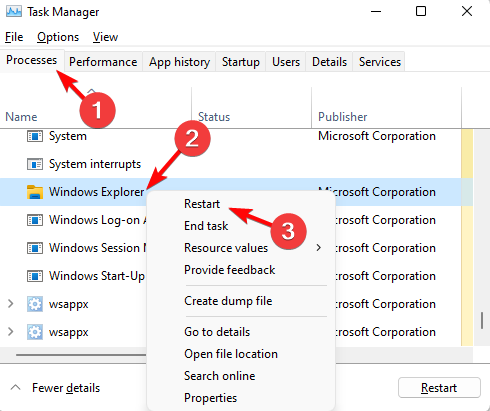Image resolution: width=490 pixels, height=411 pixels.
Task: Minimize the Task Manager window
Action: click(x=376, y=12)
